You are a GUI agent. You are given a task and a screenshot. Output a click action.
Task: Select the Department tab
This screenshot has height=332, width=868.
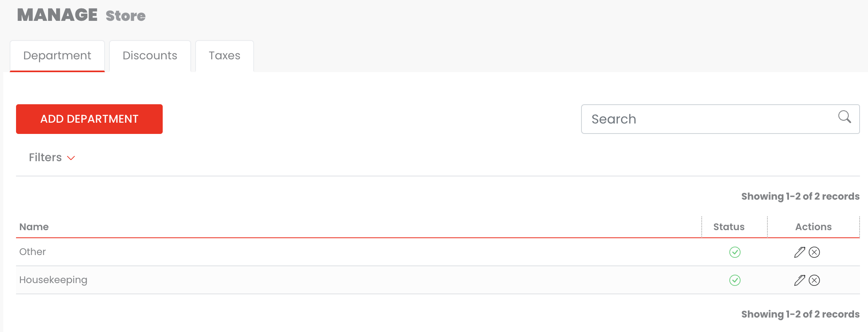[x=57, y=56]
